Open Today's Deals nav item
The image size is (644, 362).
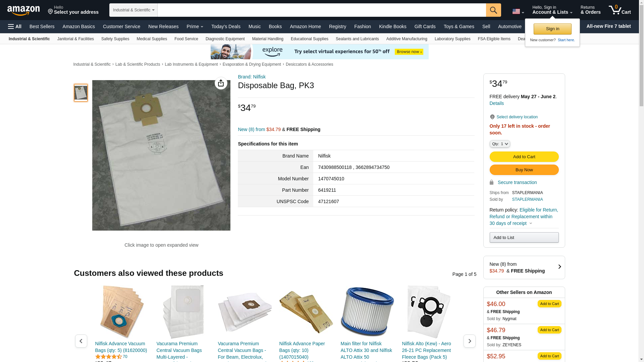coord(226,26)
